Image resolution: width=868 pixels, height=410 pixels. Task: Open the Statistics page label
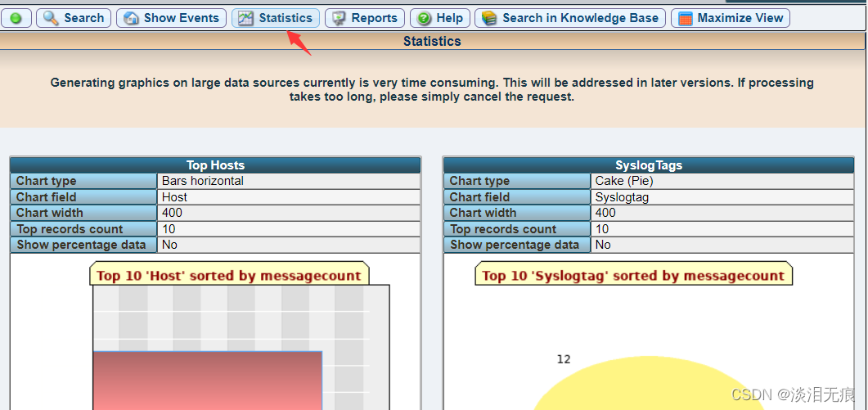[x=286, y=18]
